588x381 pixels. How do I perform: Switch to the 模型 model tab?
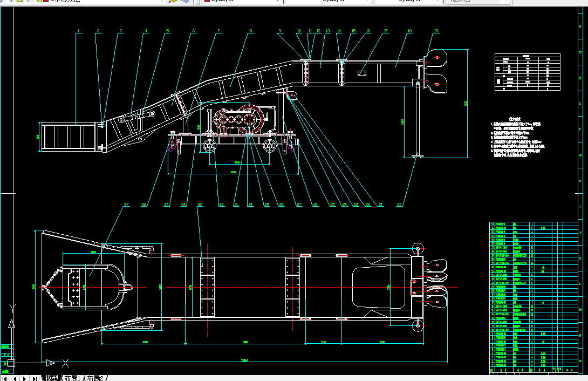pos(52,378)
